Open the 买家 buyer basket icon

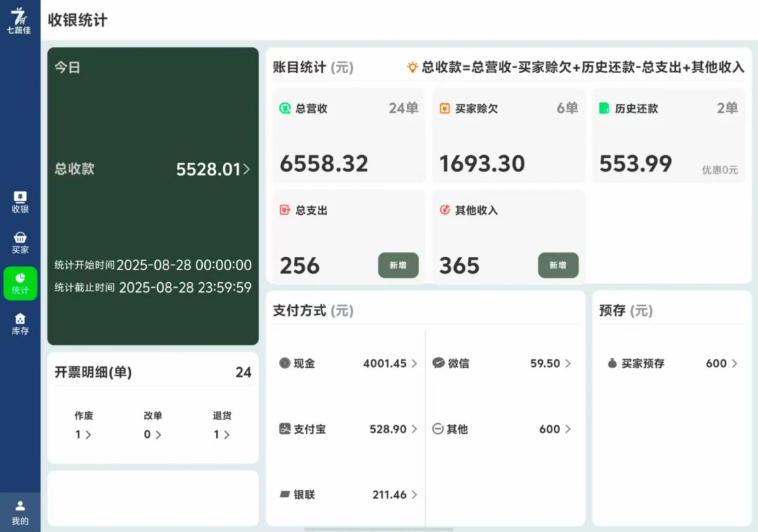(20, 238)
